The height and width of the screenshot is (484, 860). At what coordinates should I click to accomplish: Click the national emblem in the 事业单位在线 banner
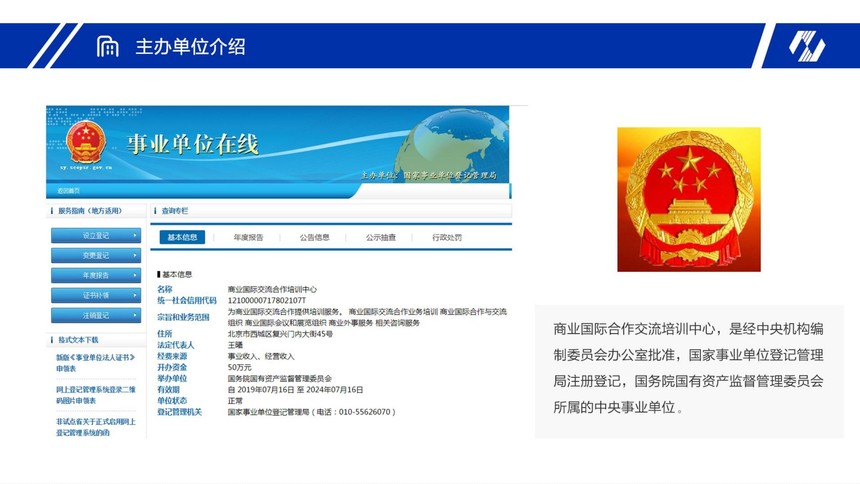point(85,142)
